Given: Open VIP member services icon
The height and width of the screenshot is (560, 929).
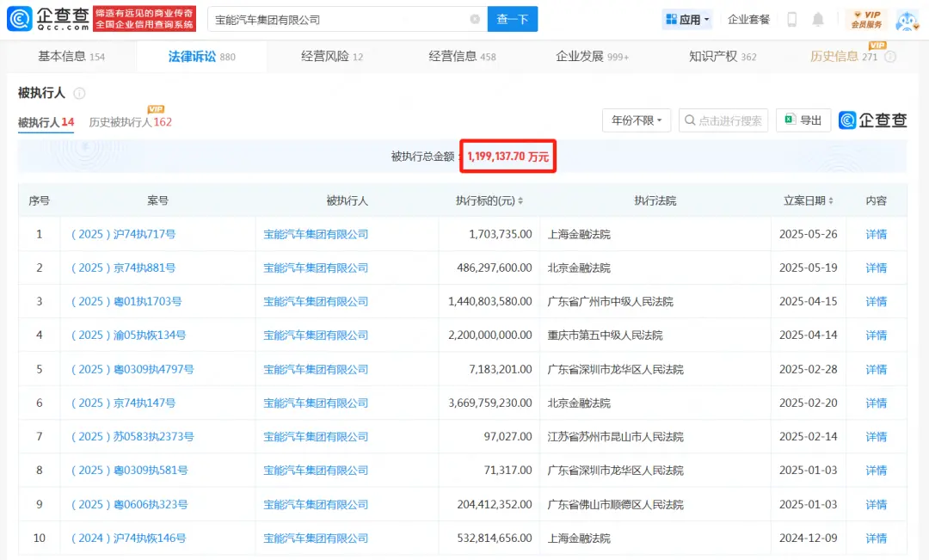Looking at the screenshot, I should [x=866, y=20].
